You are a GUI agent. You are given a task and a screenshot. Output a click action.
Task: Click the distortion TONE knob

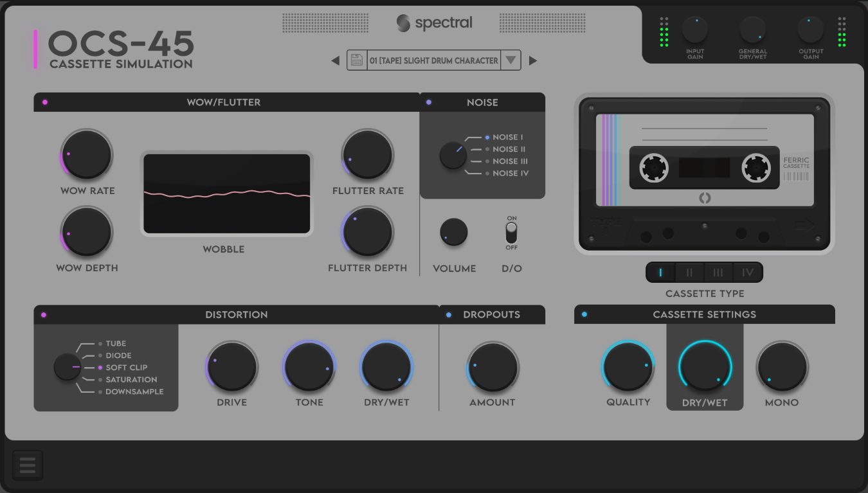pyautogui.click(x=309, y=366)
